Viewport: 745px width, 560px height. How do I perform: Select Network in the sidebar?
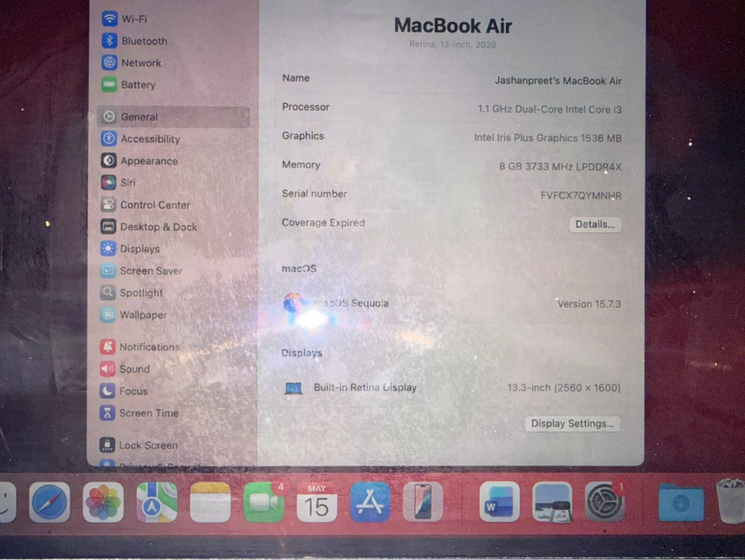point(131,63)
